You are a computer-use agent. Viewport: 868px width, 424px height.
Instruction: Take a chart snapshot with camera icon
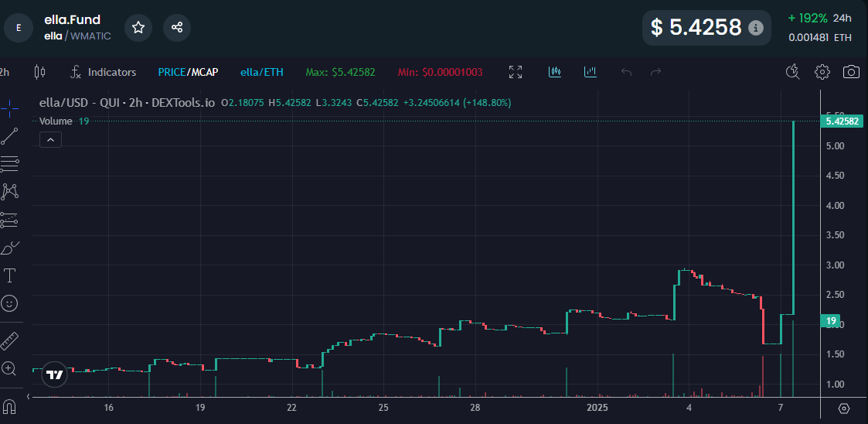pyautogui.click(x=852, y=71)
